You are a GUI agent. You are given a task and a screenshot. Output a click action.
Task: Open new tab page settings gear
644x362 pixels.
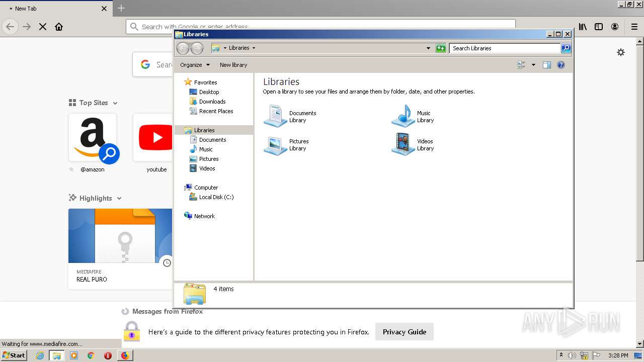(x=621, y=52)
